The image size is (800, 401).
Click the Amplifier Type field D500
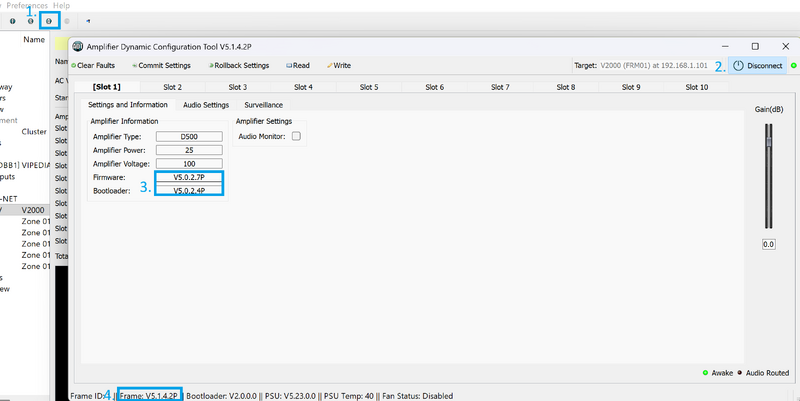click(x=189, y=137)
